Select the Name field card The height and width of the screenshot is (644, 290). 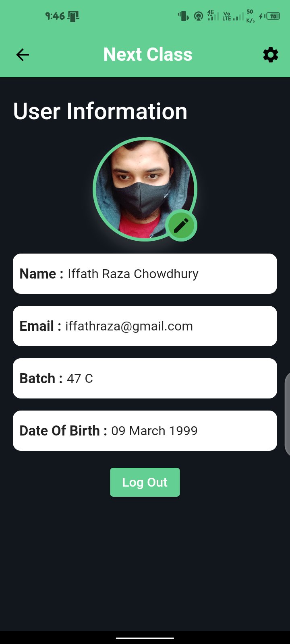pyautogui.click(x=145, y=274)
